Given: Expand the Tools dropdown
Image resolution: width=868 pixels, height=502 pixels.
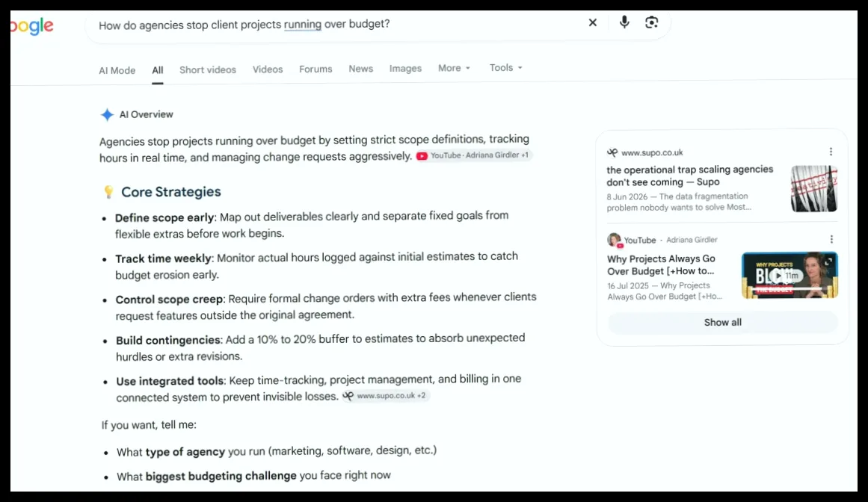Looking at the screenshot, I should point(505,67).
